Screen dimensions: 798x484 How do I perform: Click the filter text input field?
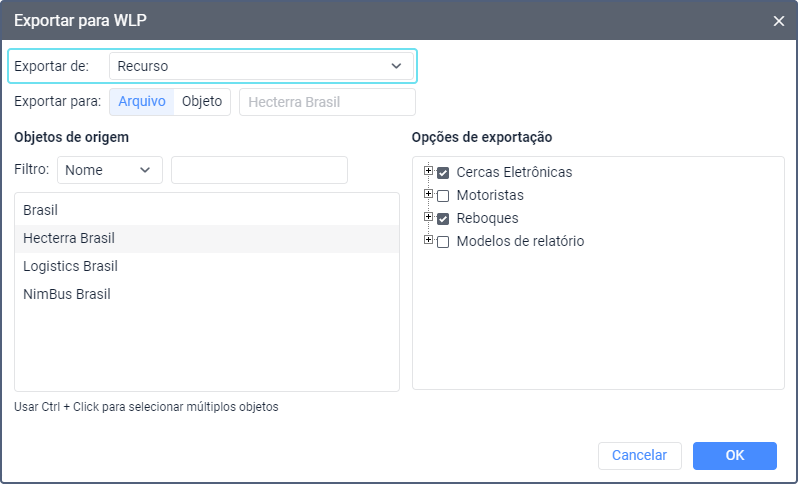[259, 170]
